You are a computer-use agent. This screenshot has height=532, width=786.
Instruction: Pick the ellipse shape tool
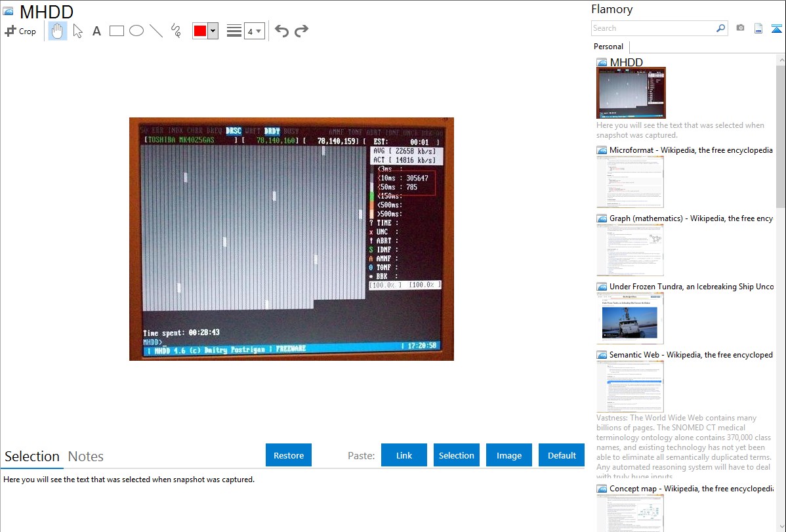coord(136,31)
